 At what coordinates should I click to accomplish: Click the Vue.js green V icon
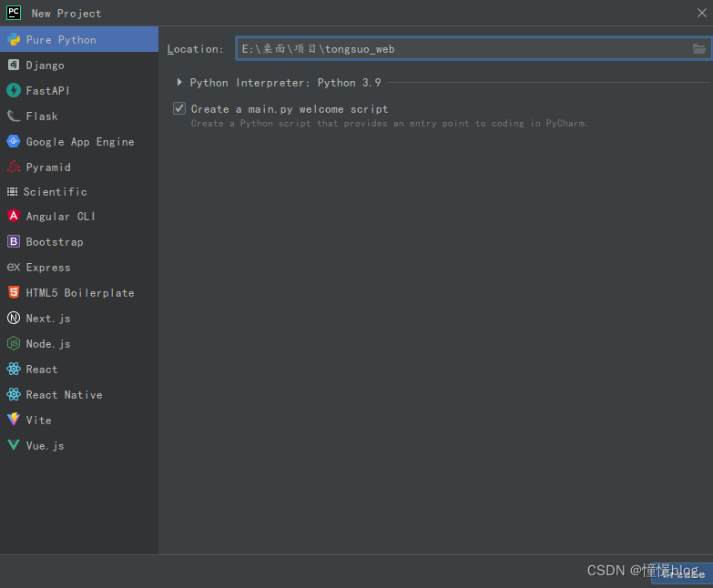click(14, 445)
